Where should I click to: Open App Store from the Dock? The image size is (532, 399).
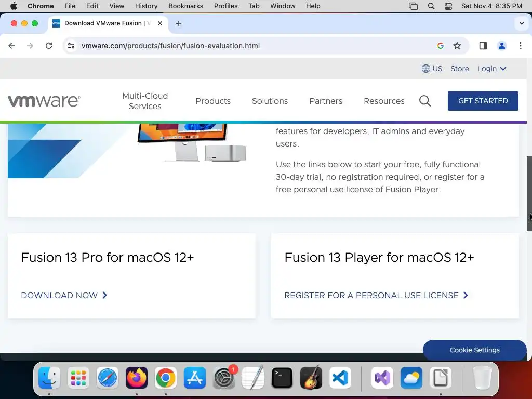195,378
